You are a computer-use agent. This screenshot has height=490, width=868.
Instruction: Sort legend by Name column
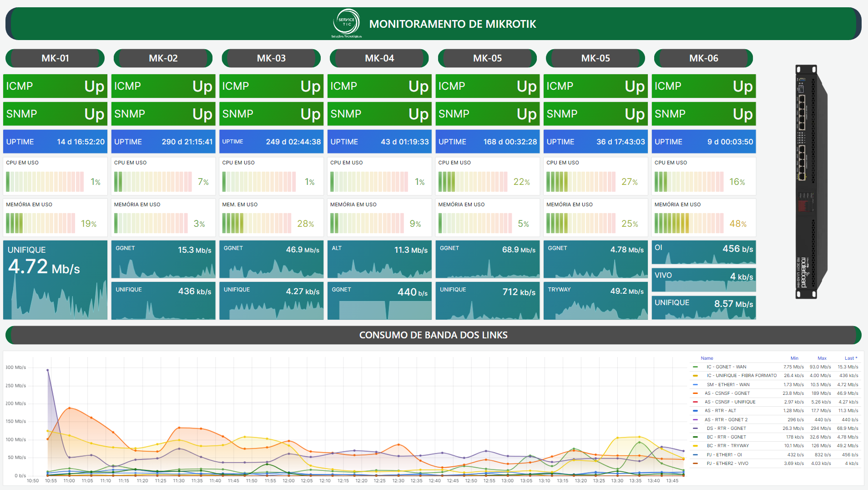click(707, 358)
